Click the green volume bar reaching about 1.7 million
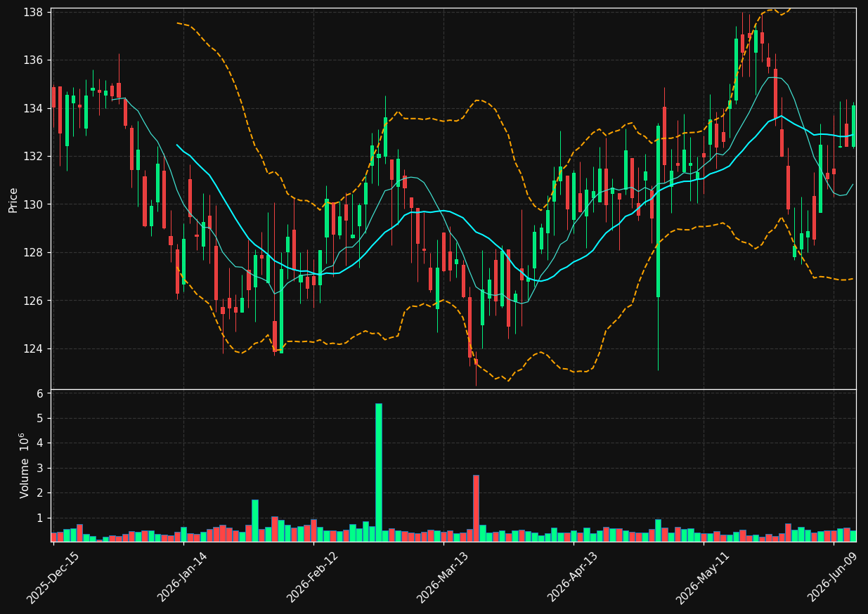The image size is (868, 614). coord(255,521)
